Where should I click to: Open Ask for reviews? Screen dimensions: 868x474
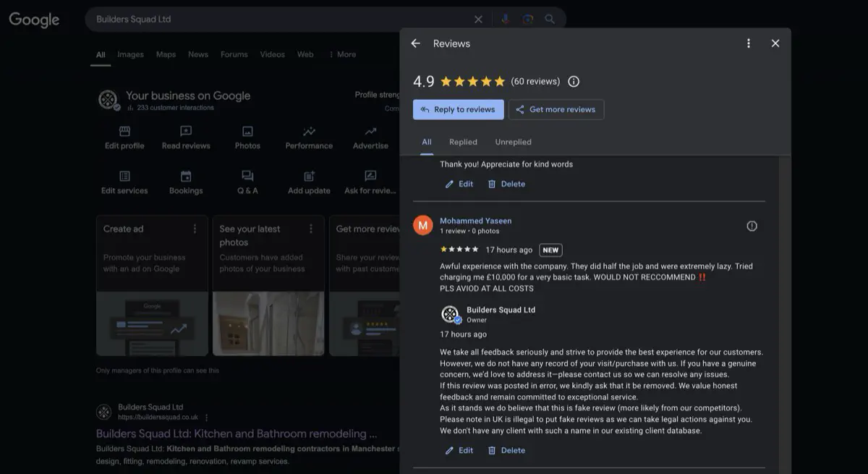370,182
